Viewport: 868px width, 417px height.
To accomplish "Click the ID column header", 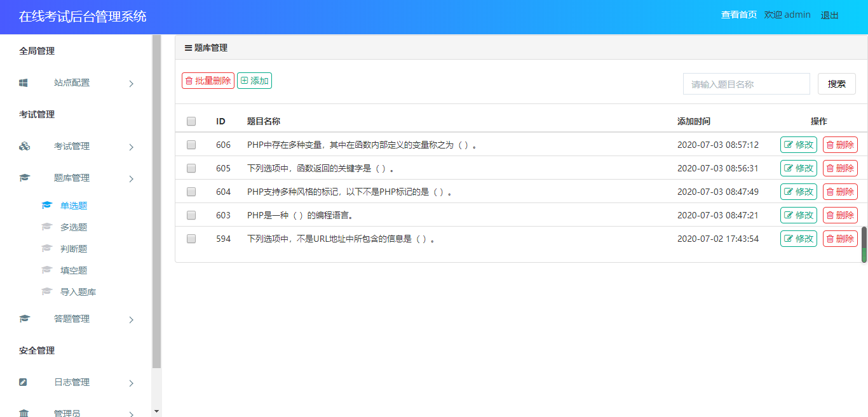I will (x=220, y=121).
